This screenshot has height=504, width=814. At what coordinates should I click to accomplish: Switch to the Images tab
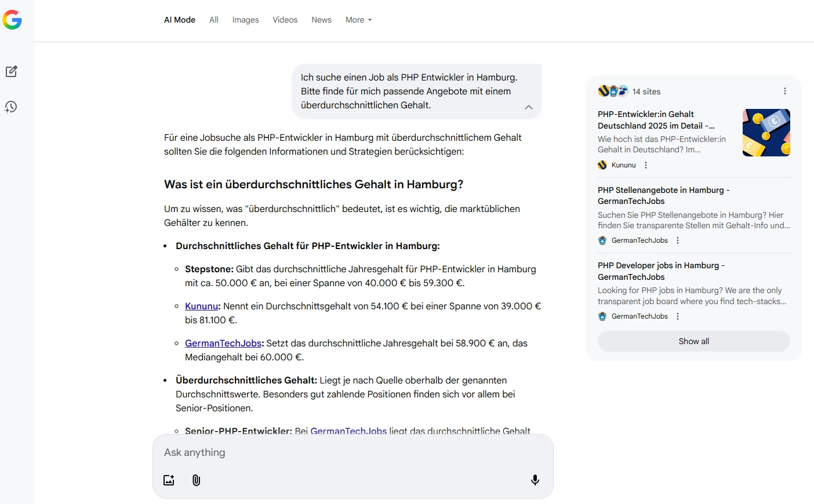click(x=245, y=20)
